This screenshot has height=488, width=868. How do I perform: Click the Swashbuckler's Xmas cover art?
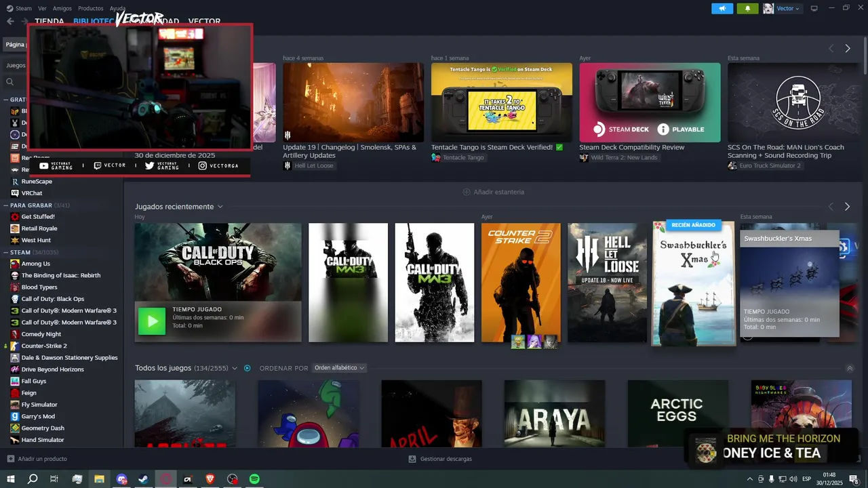point(693,283)
